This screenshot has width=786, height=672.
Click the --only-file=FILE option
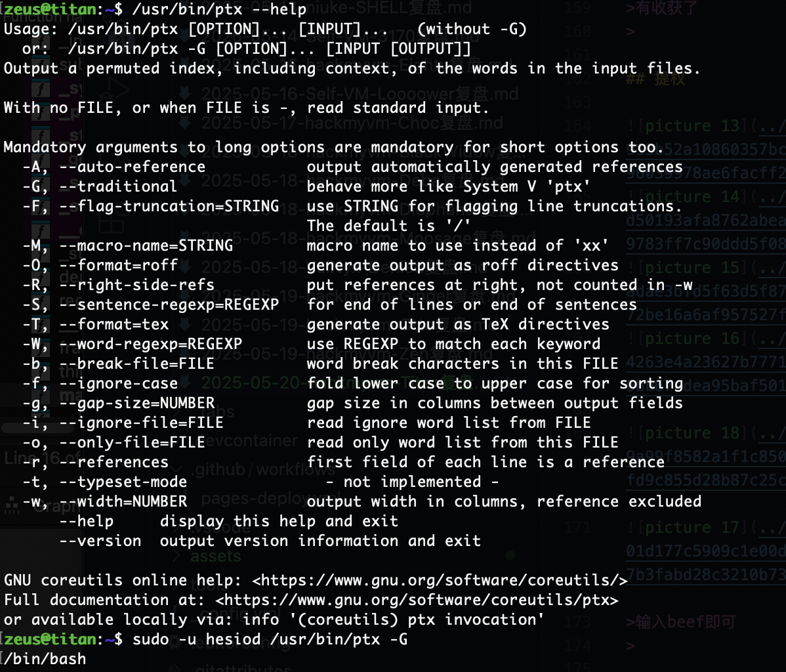pos(133,442)
